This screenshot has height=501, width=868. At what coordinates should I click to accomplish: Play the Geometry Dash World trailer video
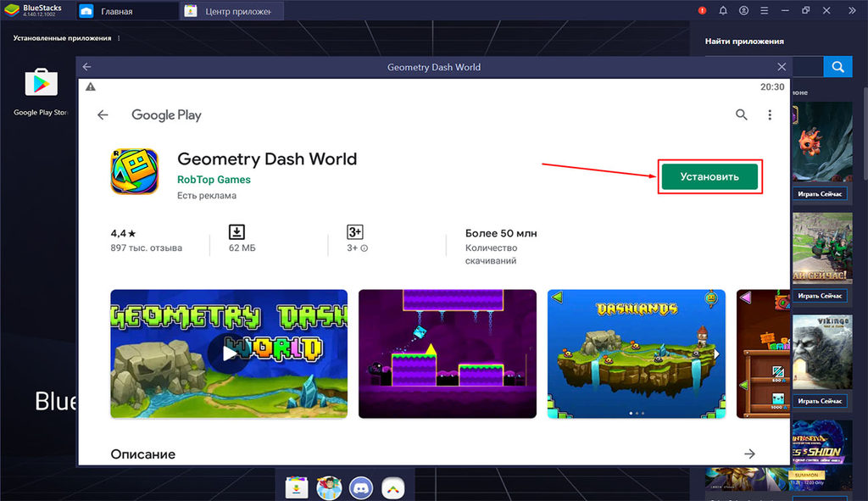click(229, 353)
